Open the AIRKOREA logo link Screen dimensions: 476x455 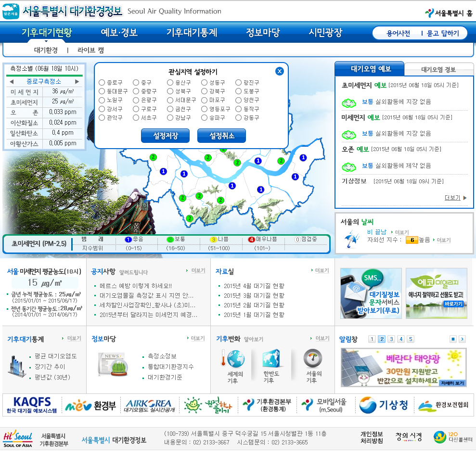(148, 405)
